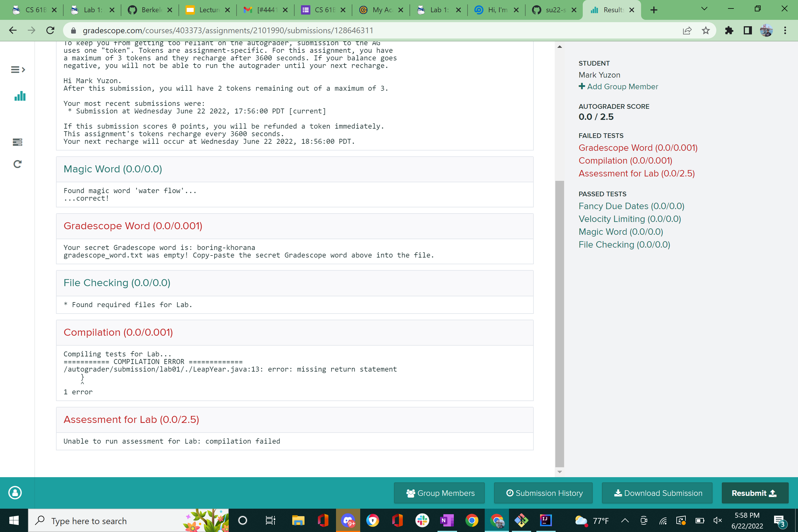Open the server list sidebar icon
This screenshot has height=532, width=798.
click(17, 142)
